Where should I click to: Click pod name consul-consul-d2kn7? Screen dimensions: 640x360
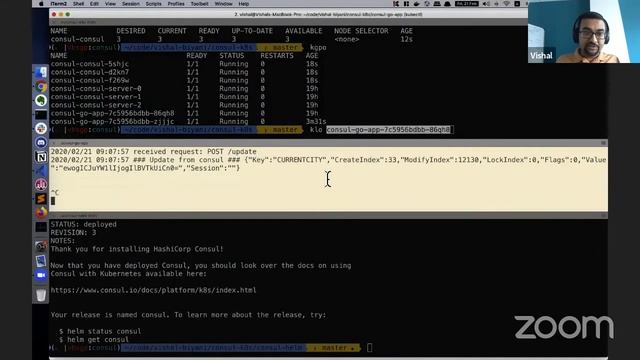89,72
